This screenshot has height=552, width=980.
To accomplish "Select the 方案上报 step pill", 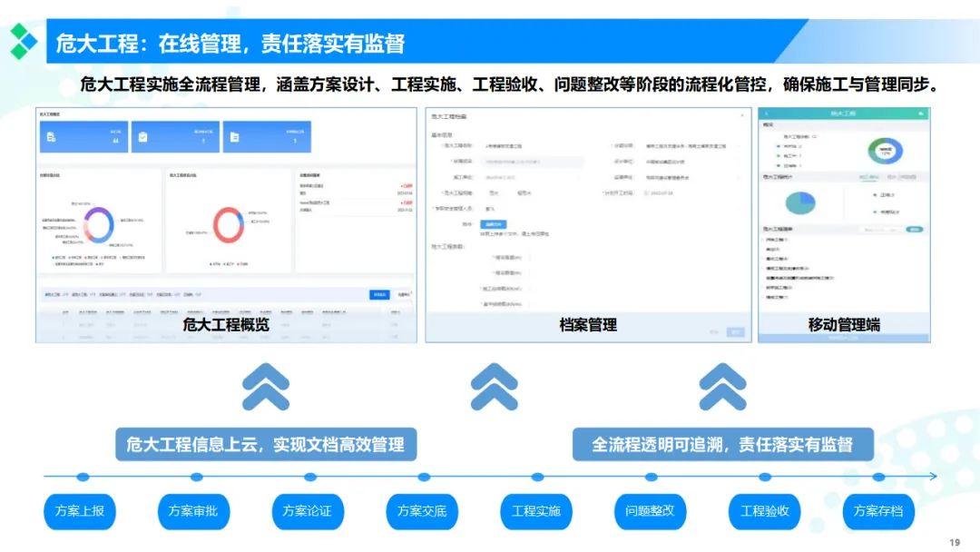I will (x=79, y=511).
